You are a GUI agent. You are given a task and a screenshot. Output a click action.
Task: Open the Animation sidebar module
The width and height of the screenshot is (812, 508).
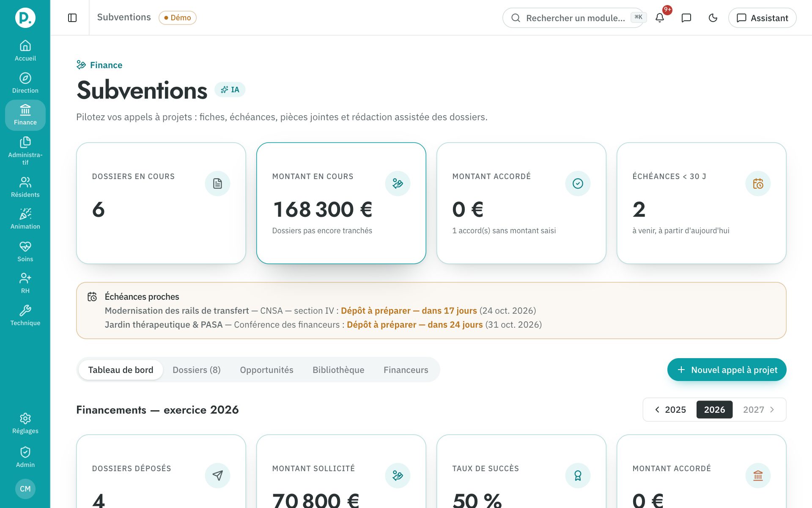(x=25, y=219)
